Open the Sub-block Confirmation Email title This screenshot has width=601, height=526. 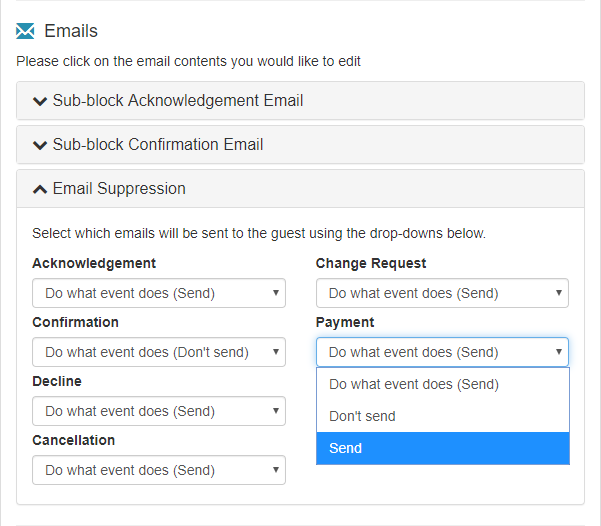[x=158, y=145]
